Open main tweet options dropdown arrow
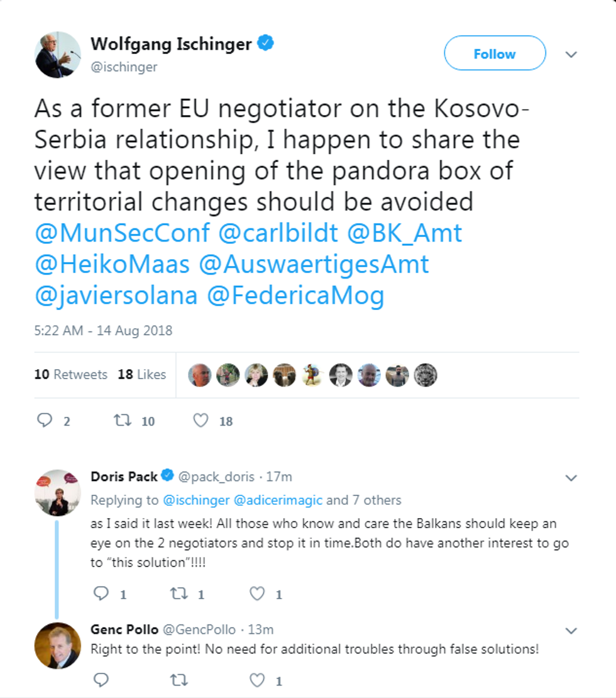The width and height of the screenshot is (616, 698). (571, 55)
